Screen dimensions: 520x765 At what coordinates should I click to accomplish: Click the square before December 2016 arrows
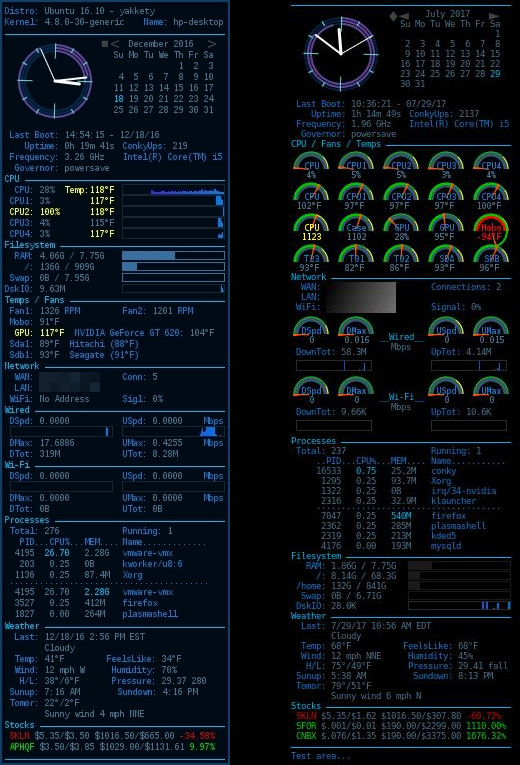[104, 44]
